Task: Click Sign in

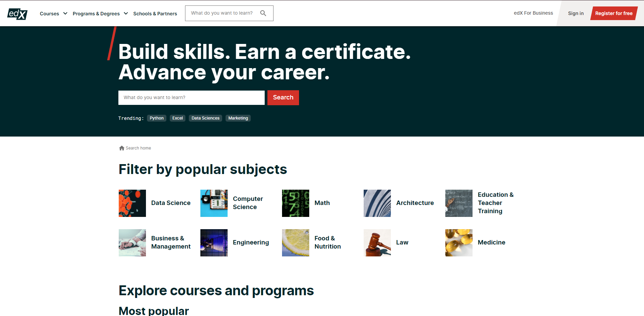Action: tap(576, 13)
